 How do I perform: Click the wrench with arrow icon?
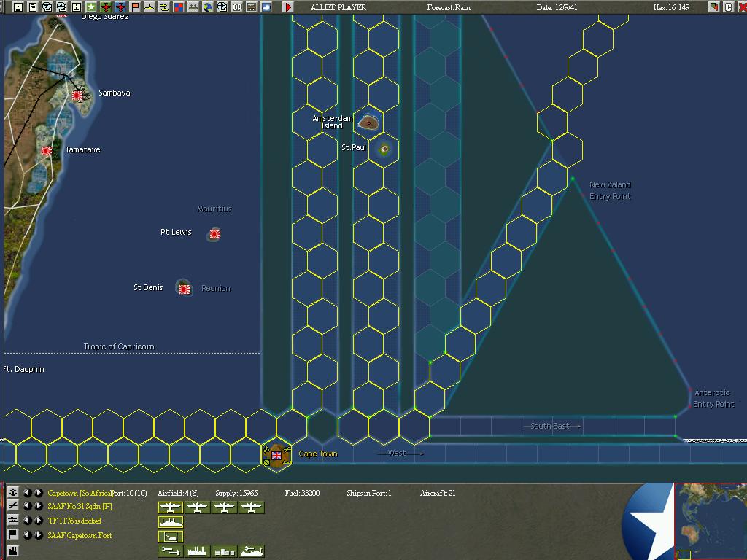click(171, 551)
